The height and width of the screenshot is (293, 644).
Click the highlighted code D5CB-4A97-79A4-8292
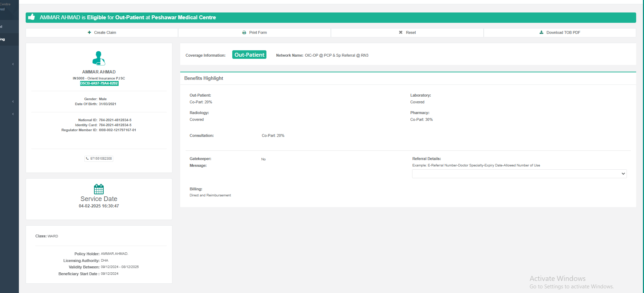click(99, 83)
